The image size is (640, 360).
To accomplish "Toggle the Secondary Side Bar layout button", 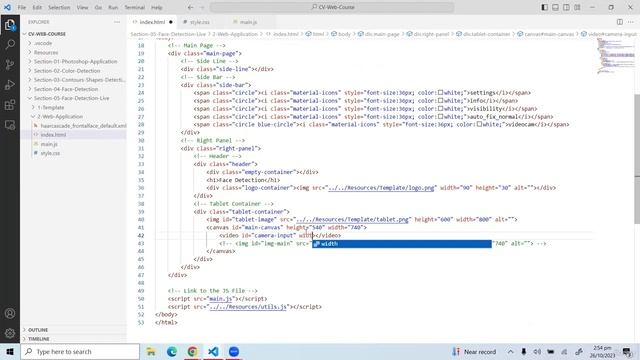I will 567,7.
